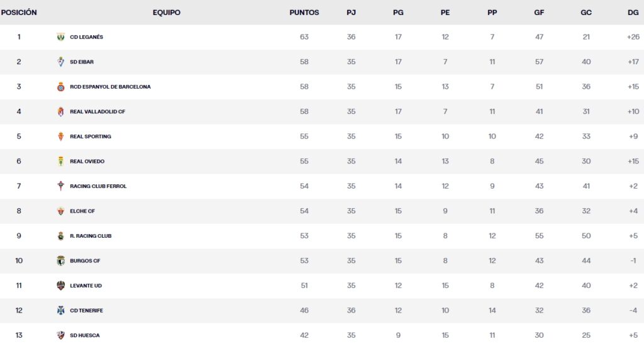
Task: Click the RCD Espanyol crest icon
Action: coord(61,87)
